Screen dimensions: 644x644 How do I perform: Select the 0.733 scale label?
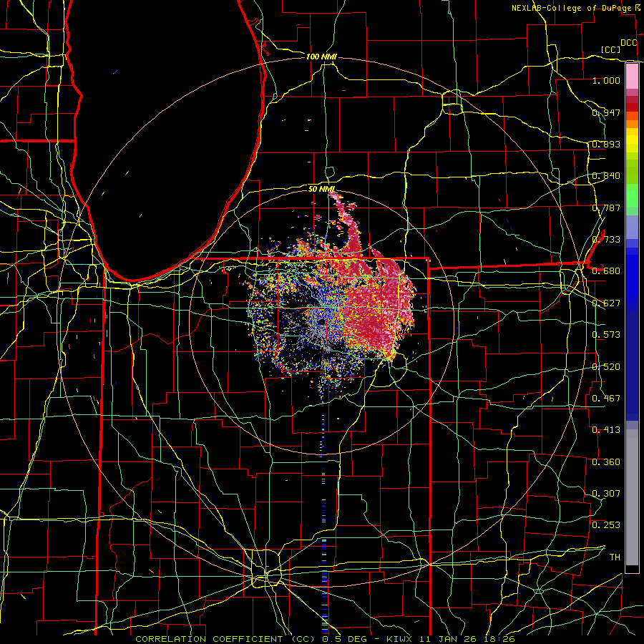(606, 240)
